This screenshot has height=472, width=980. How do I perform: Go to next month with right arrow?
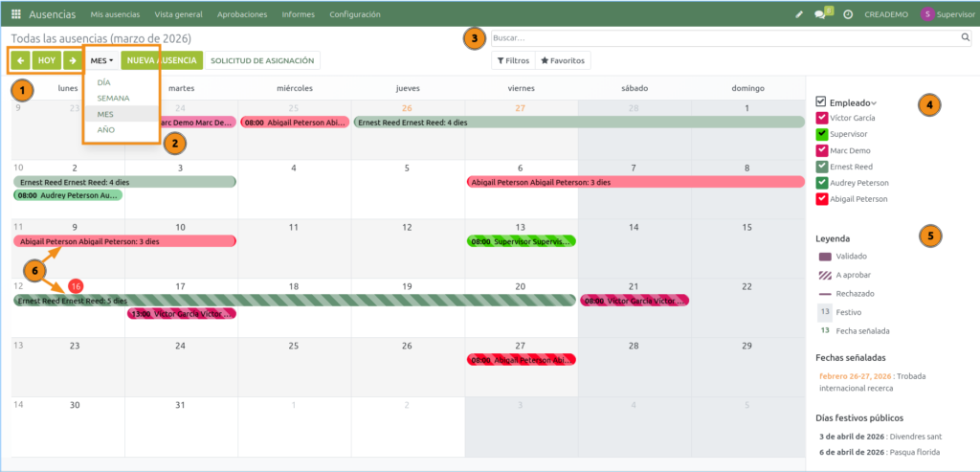pos(72,60)
